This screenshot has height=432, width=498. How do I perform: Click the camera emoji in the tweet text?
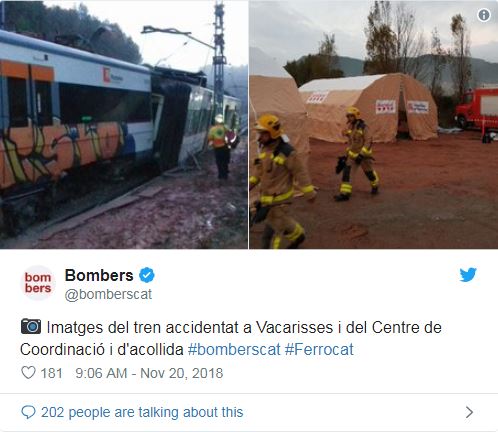(x=31, y=327)
